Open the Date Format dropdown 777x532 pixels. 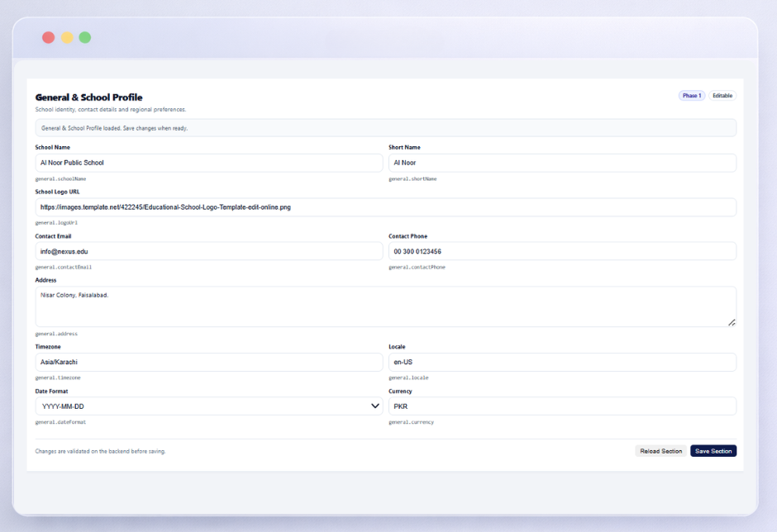[x=208, y=406]
